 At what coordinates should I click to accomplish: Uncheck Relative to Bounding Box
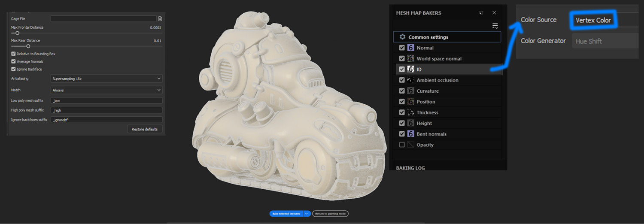tap(13, 54)
